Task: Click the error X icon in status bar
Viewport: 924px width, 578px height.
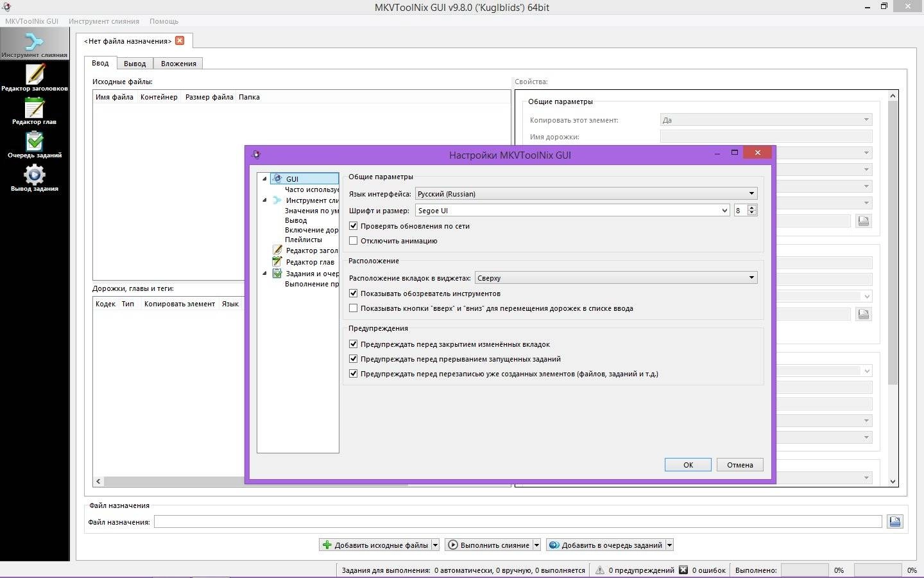Action: pos(683,570)
